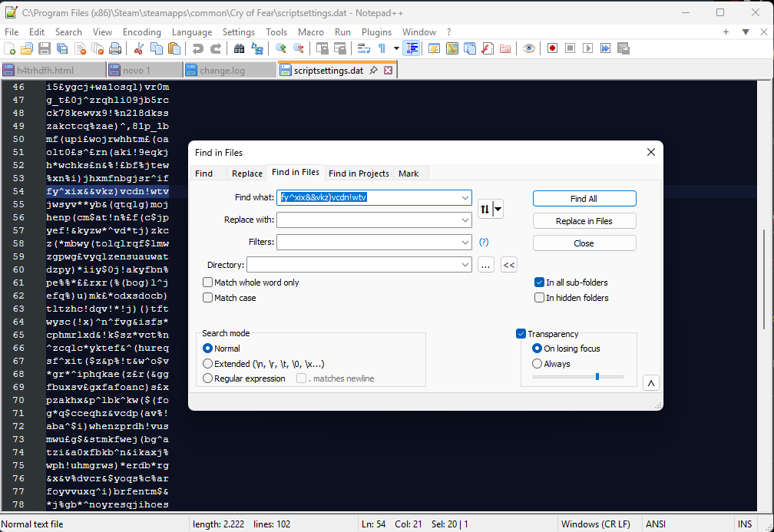Toggle the indent guide toolbar icon
Image resolution: width=774 pixels, height=532 pixels.
(412, 48)
